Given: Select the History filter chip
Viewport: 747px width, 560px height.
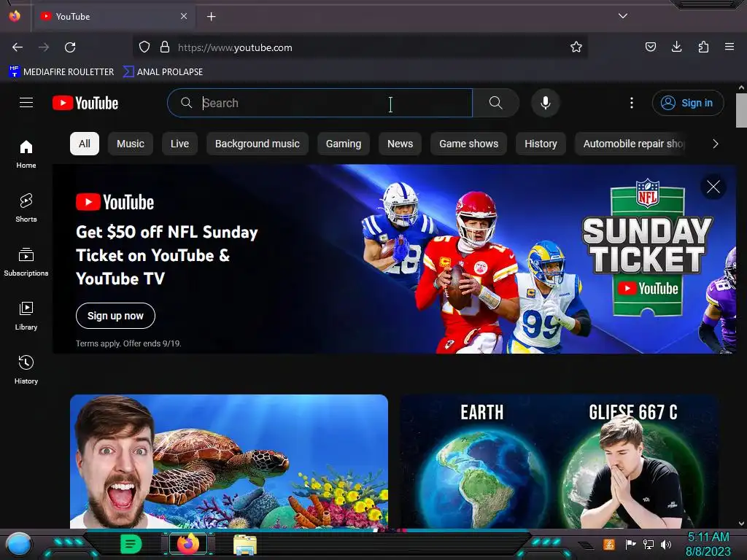Looking at the screenshot, I should [541, 144].
